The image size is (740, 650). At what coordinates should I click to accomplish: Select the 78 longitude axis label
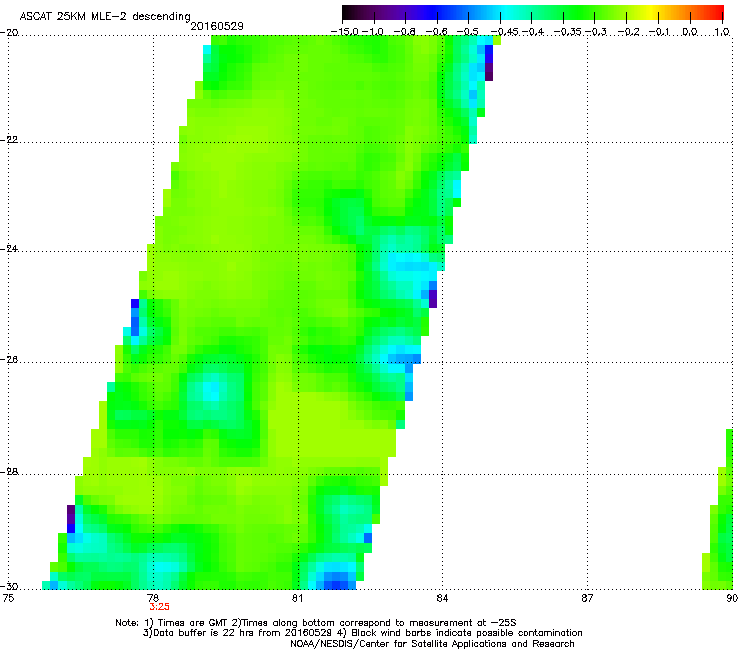pos(153,598)
